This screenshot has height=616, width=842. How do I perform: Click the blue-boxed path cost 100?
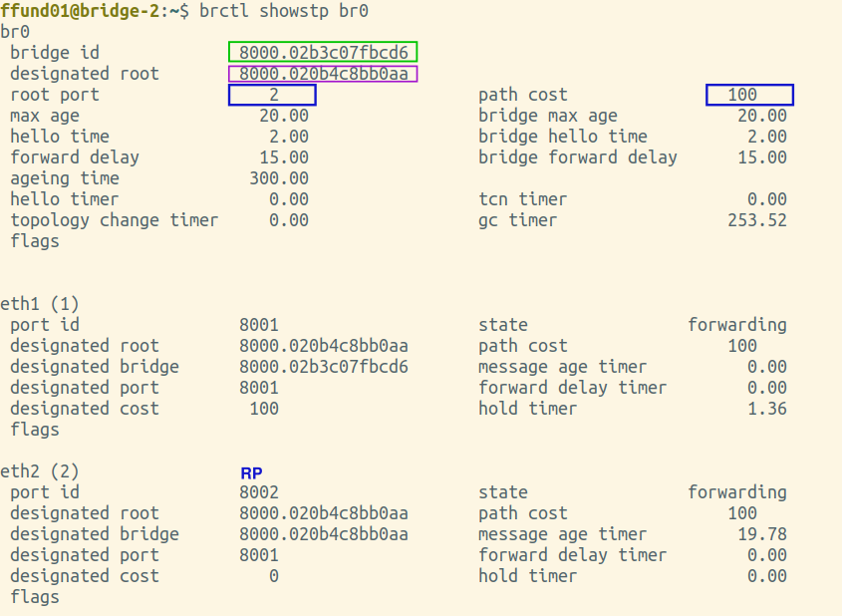(x=749, y=95)
